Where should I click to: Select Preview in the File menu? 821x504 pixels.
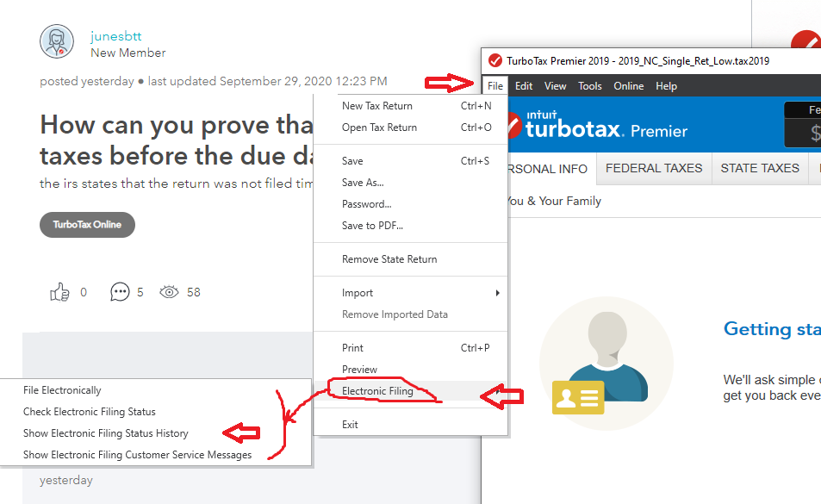[410, 369]
